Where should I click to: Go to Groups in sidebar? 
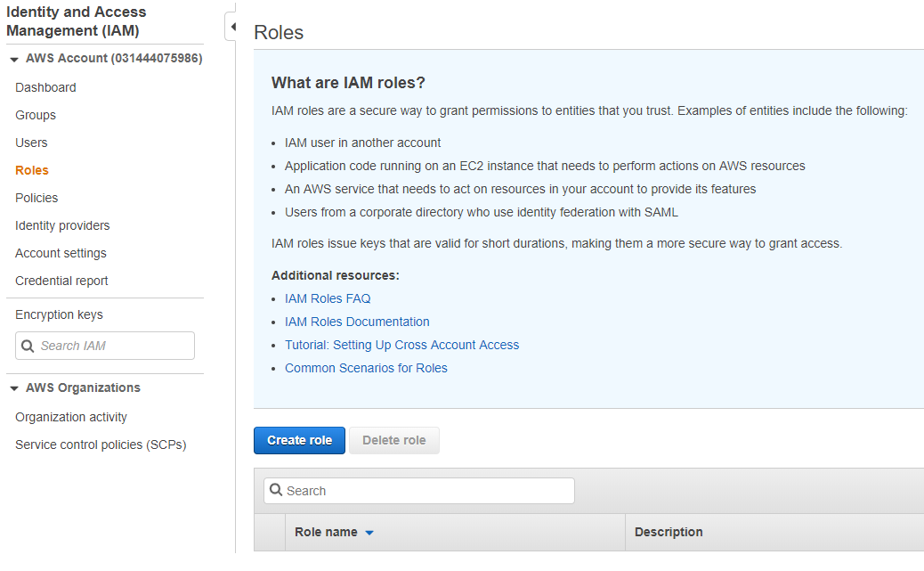click(36, 115)
